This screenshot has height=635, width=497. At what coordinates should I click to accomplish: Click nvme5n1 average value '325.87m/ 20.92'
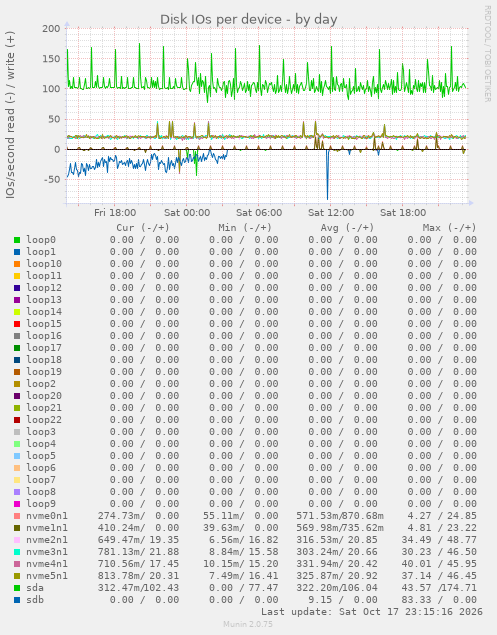(x=337, y=576)
